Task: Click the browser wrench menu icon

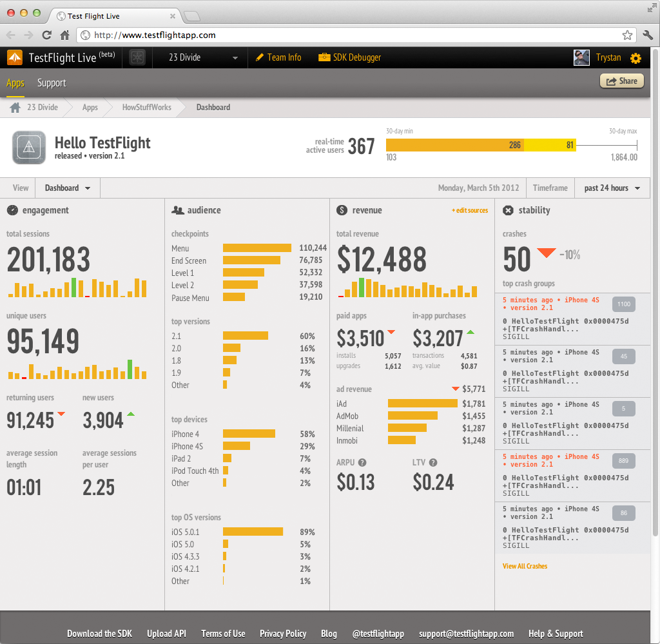Action: (648, 35)
